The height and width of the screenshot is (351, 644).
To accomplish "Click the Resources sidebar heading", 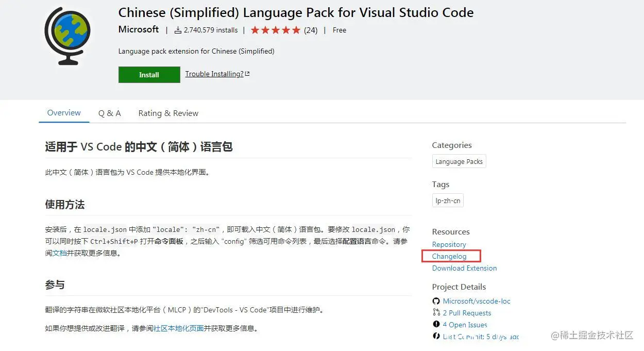I will pos(451,232).
